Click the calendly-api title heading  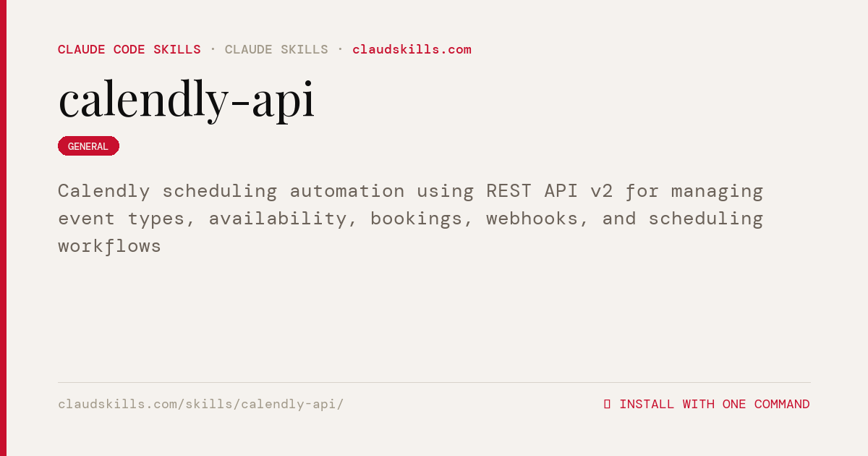[x=187, y=100]
